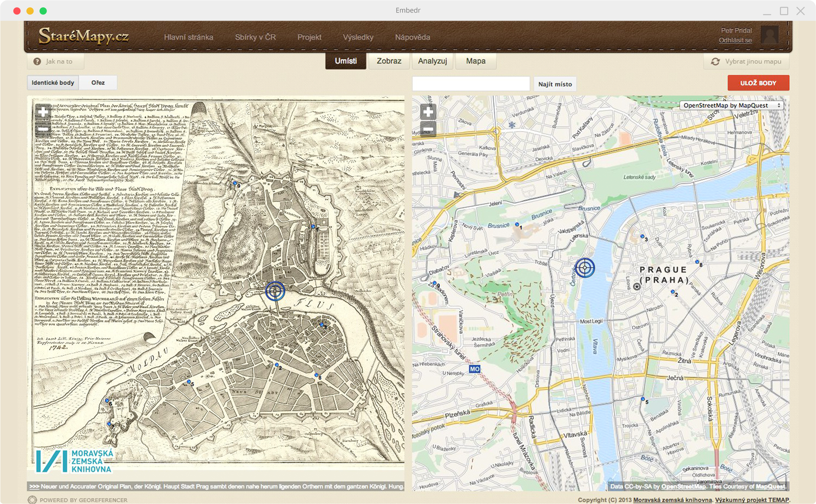Click the refresh icon beside Vybrat jinou mapu

pyautogui.click(x=715, y=61)
